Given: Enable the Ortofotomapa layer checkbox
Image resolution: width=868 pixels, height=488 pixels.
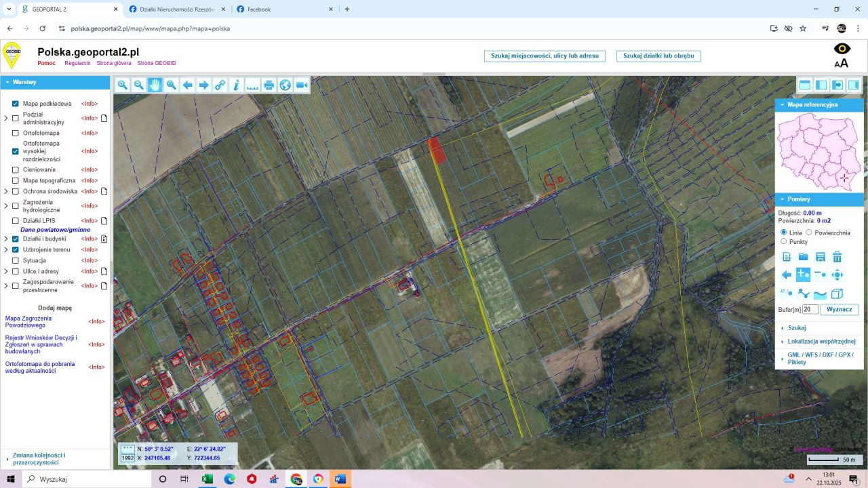Looking at the screenshot, I should tap(16, 133).
